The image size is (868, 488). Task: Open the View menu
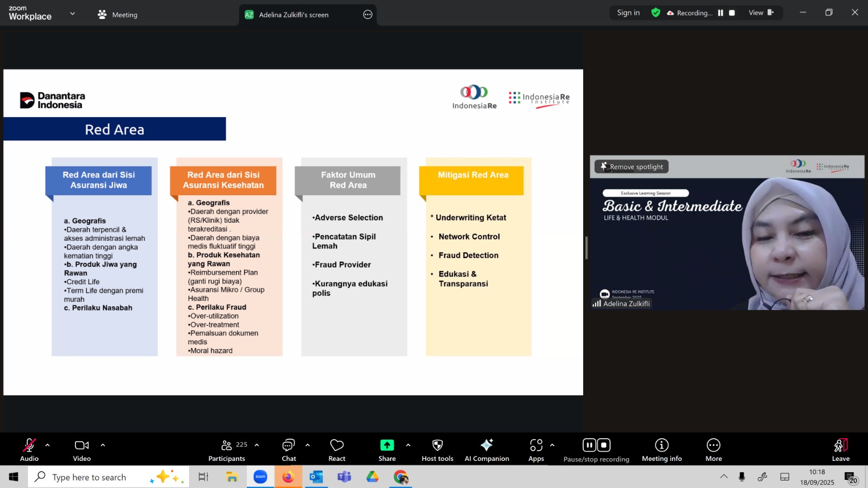[761, 13]
